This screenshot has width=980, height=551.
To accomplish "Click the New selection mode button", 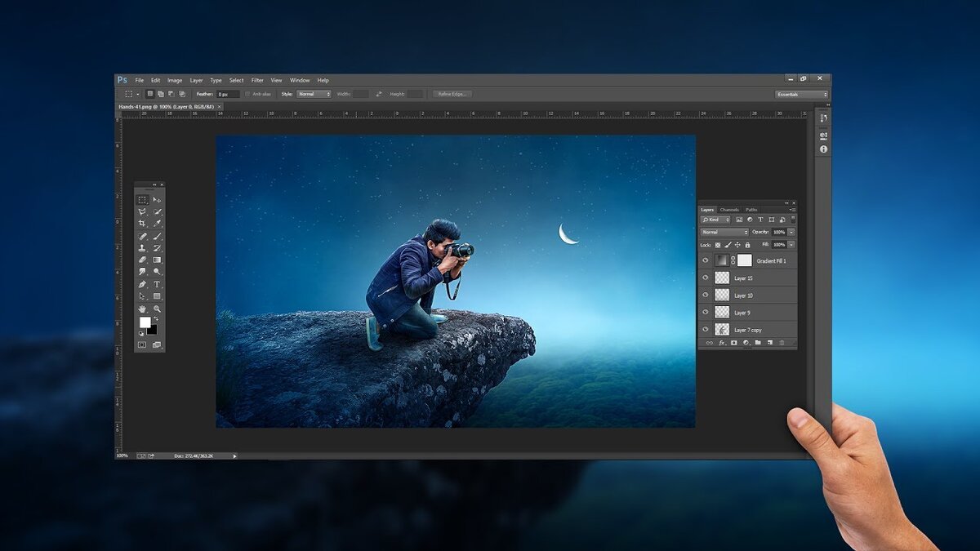I will 150,94.
